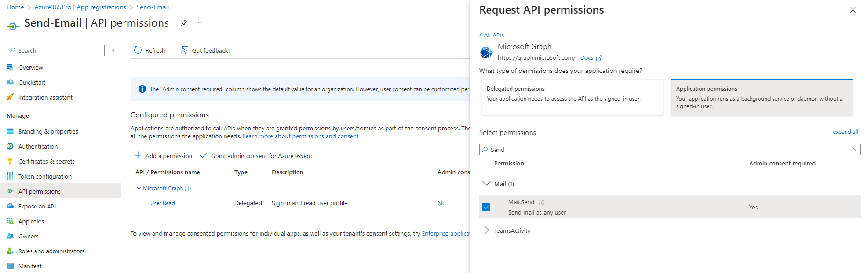This screenshot has height=273, width=868.
Task: Close the Request API permissions panel
Action: (x=853, y=10)
